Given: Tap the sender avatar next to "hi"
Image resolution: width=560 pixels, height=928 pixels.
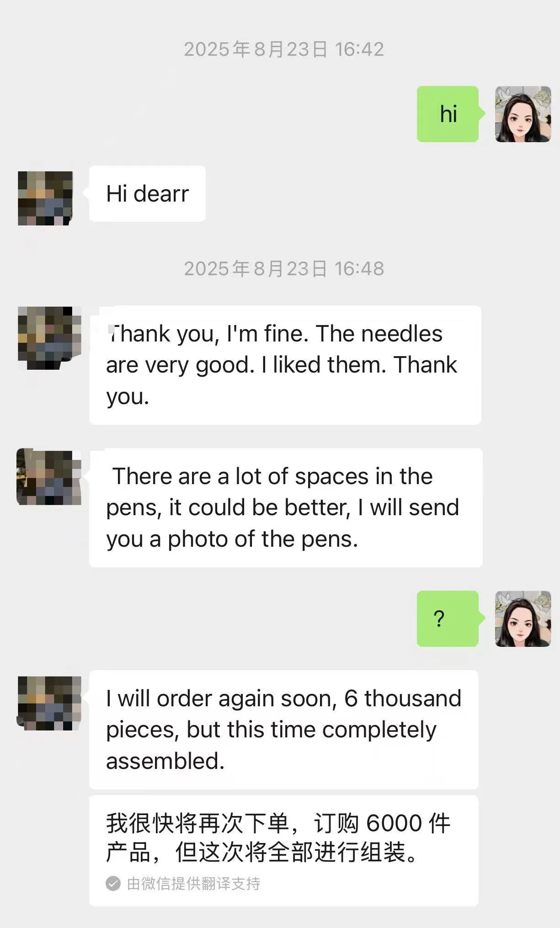Looking at the screenshot, I should (523, 114).
